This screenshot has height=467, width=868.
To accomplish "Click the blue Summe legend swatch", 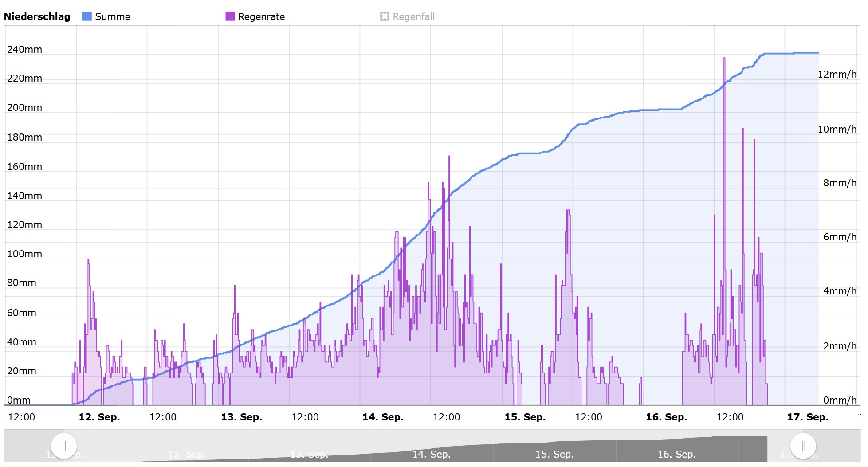I will coord(87,16).
